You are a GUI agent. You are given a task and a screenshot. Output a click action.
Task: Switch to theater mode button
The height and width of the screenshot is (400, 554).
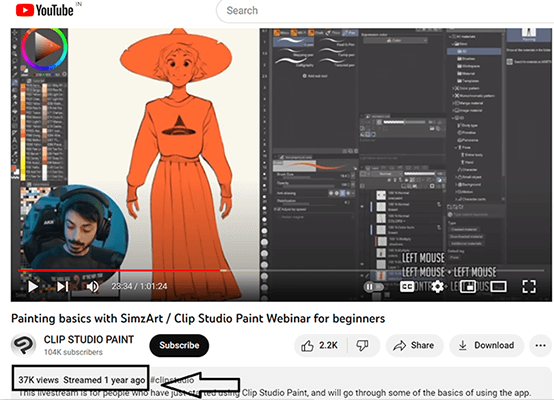498,287
